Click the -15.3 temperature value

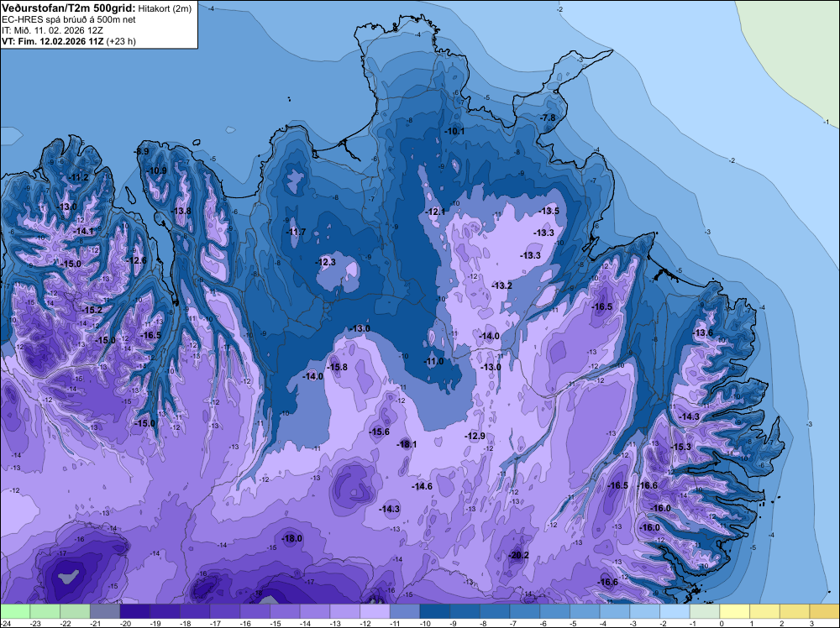click(680, 447)
